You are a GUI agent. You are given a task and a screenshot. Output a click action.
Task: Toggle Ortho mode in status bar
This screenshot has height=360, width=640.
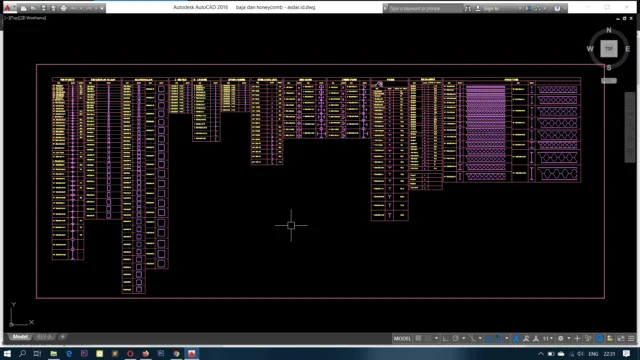point(446,338)
